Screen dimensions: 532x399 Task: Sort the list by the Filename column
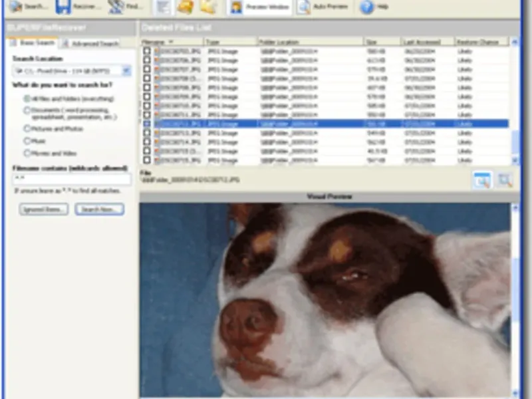[172, 42]
